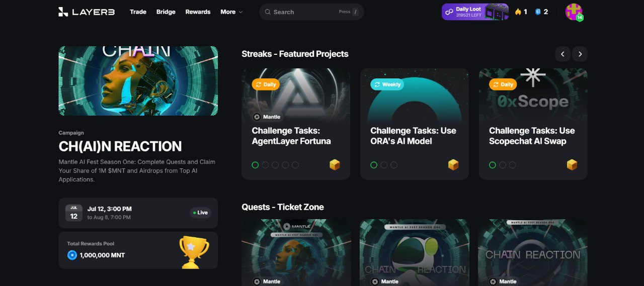Click the Daily Loot chest banner

coord(475,12)
